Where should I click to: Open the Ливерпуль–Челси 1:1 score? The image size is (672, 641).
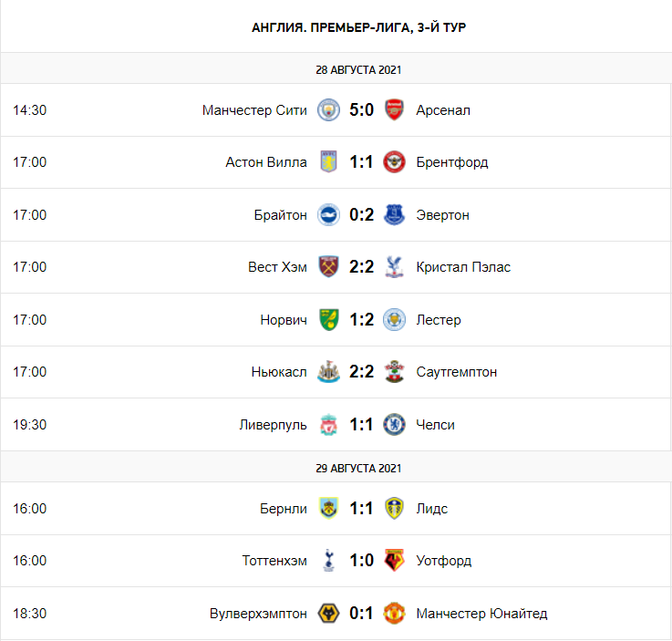(x=361, y=425)
